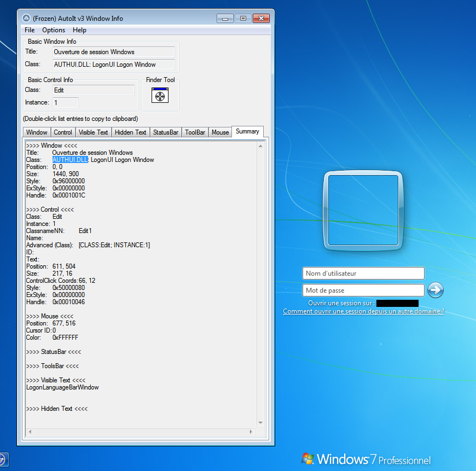This screenshot has height=471, width=476.
Task: Click the '>>>> ToolsBar <<<<' heading
Action: pos(53,365)
